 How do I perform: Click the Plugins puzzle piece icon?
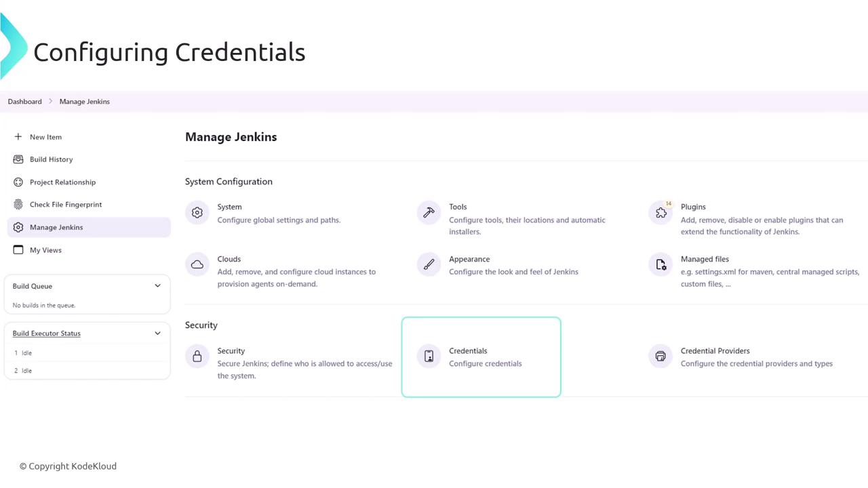(660, 213)
